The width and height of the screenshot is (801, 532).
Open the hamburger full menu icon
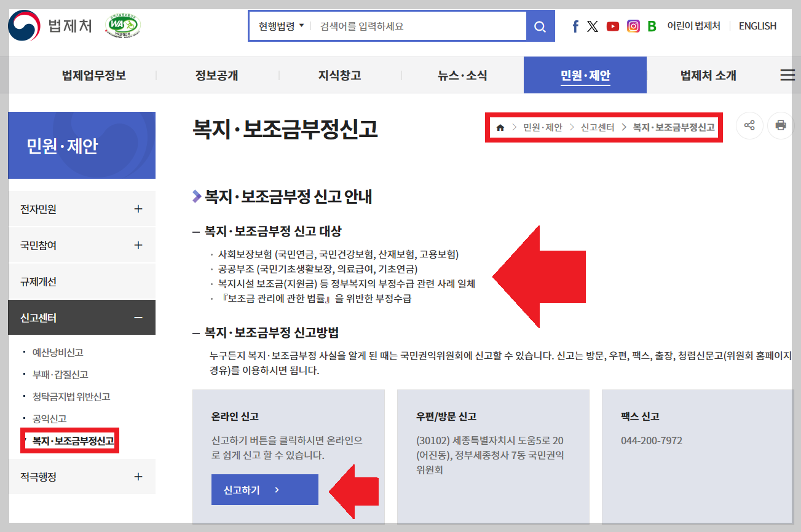click(787, 75)
